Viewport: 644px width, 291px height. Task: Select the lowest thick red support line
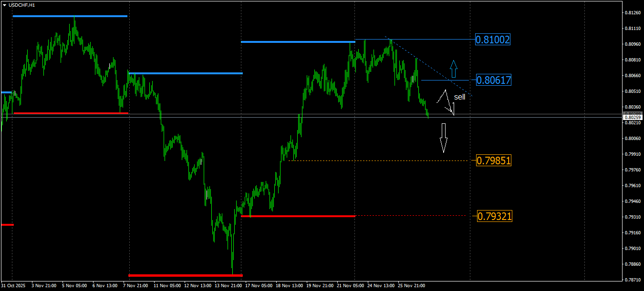pyautogui.click(x=186, y=275)
